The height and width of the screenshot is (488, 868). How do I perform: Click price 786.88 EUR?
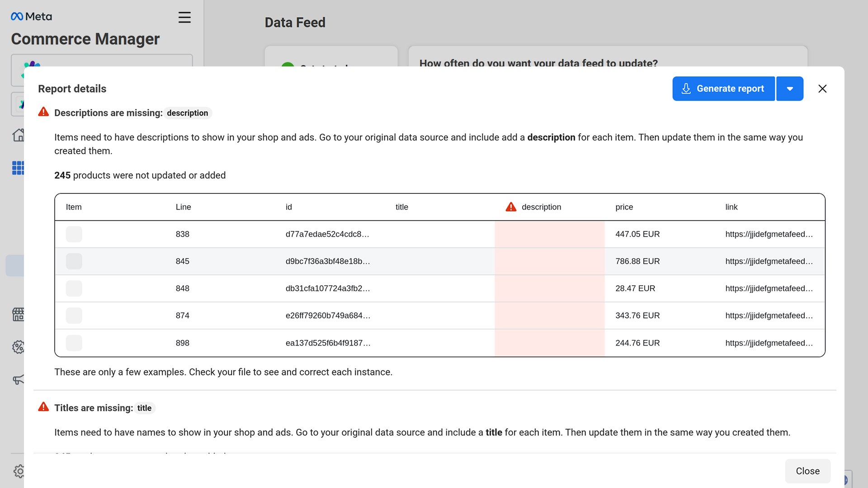637,261
